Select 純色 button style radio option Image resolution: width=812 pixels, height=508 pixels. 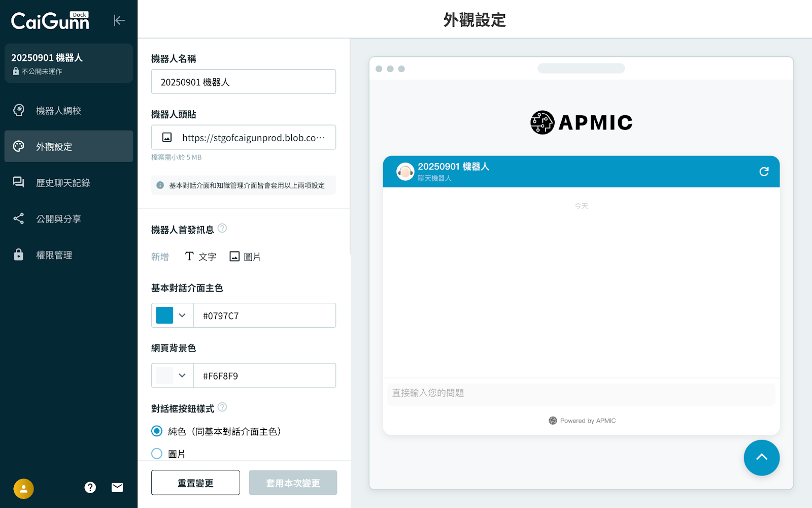point(157,431)
